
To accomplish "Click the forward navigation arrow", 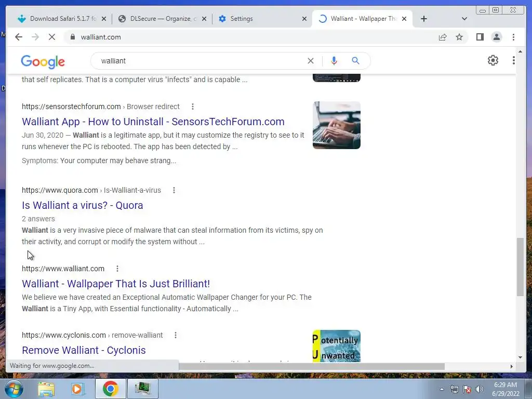I will 35,37.
